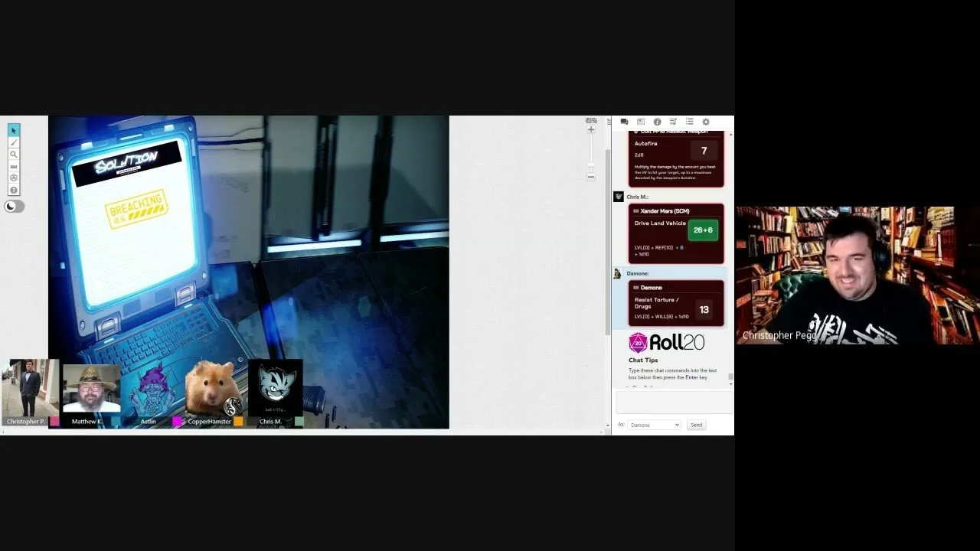Screen dimensions: 980x551
Task: Toggle the dark mode moon switch
Action: point(15,206)
